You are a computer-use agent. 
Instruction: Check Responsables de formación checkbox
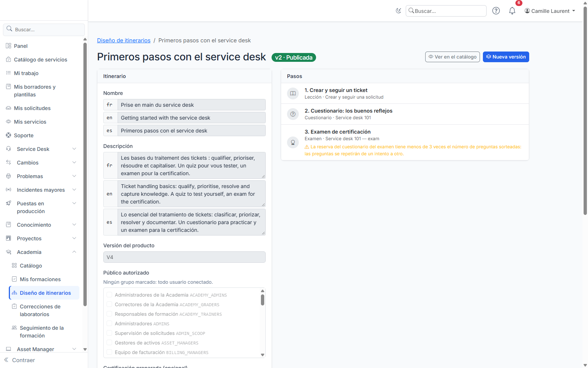(x=109, y=314)
